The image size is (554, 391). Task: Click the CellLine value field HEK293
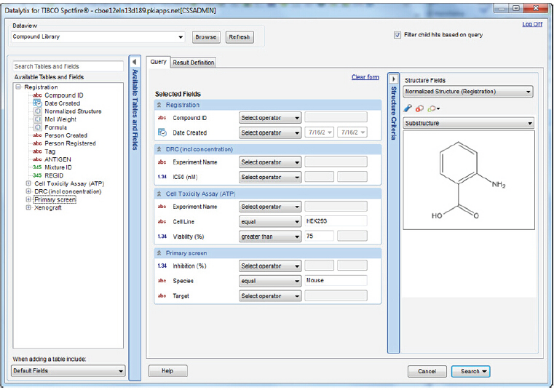[x=336, y=221]
